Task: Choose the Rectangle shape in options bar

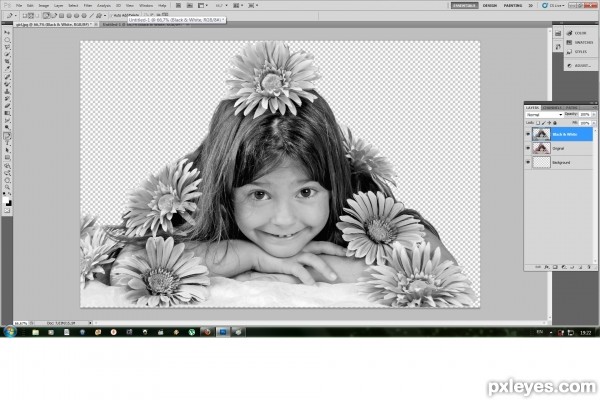Action: tap(62, 16)
